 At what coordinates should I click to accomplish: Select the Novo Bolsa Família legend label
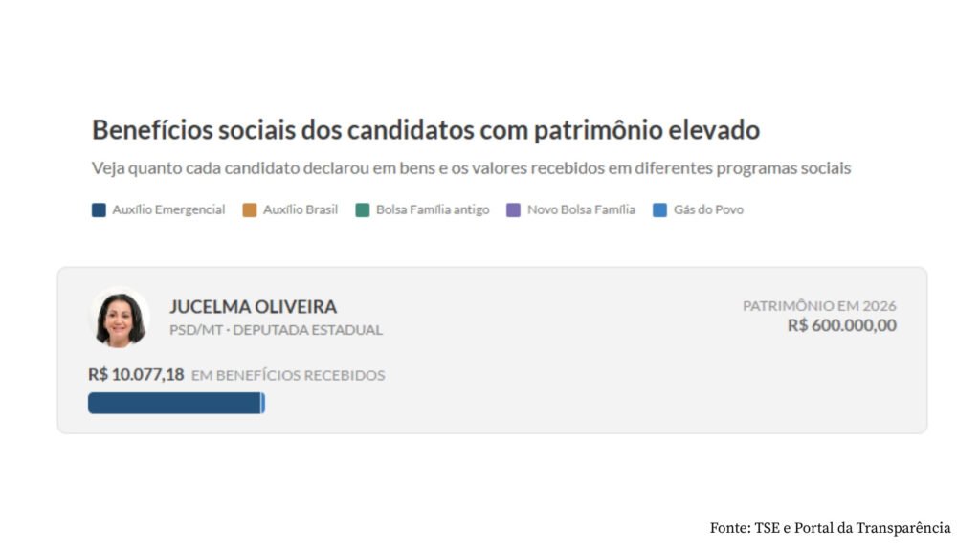(581, 209)
